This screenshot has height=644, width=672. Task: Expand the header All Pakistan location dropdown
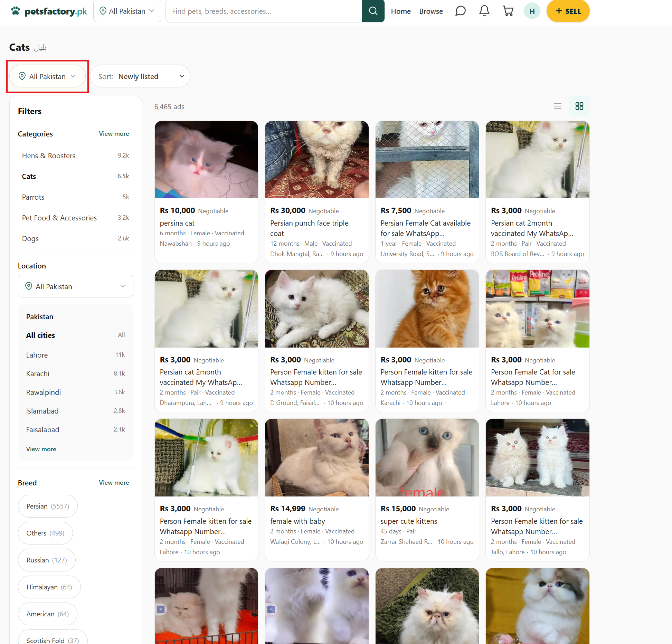point(127,11)
